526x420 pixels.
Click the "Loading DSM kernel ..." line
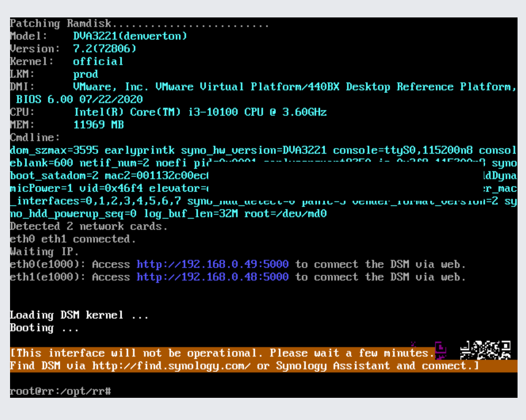(79, 315)
